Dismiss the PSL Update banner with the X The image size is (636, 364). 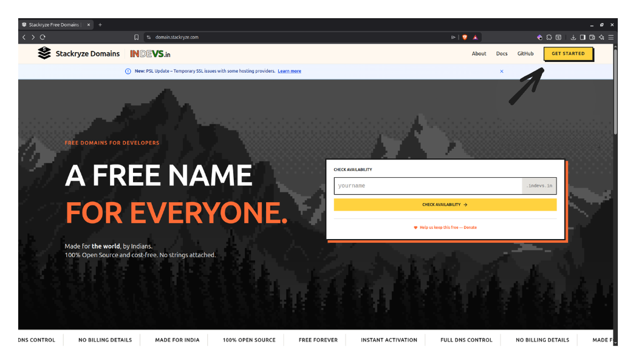[501, 71]
